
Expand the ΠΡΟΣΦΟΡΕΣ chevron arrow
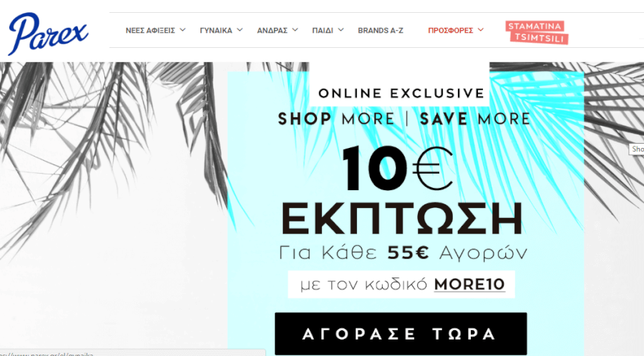pyautogui.click(x=481, y=30)
